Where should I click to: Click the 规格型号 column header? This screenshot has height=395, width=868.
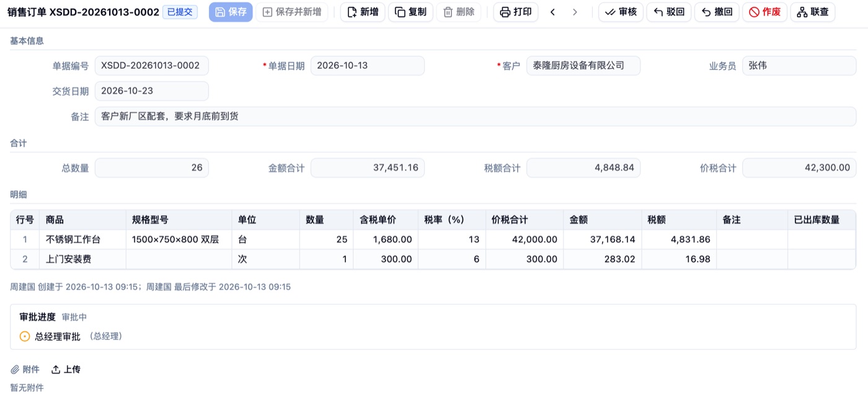pyautogui.click(x=179, y=220)
